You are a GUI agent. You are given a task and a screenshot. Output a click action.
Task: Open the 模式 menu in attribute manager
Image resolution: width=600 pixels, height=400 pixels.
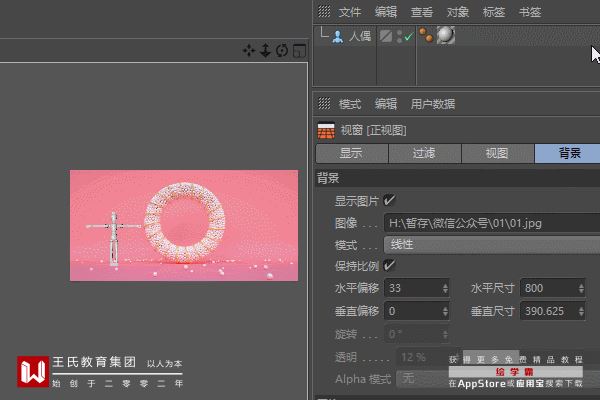(350, 104)
